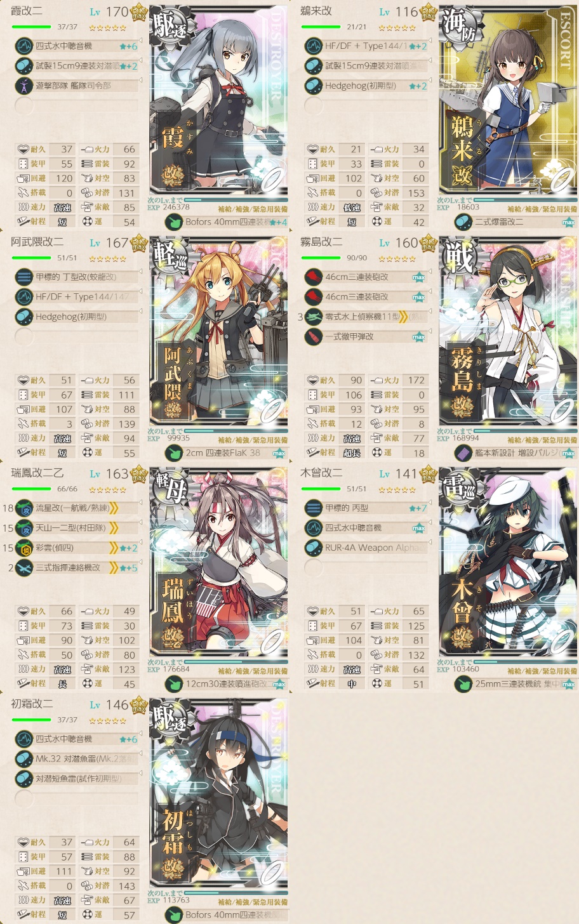Select the empty fourth slot of 阿武隈改二
This screenshot has width=579, height=924.
76,336
